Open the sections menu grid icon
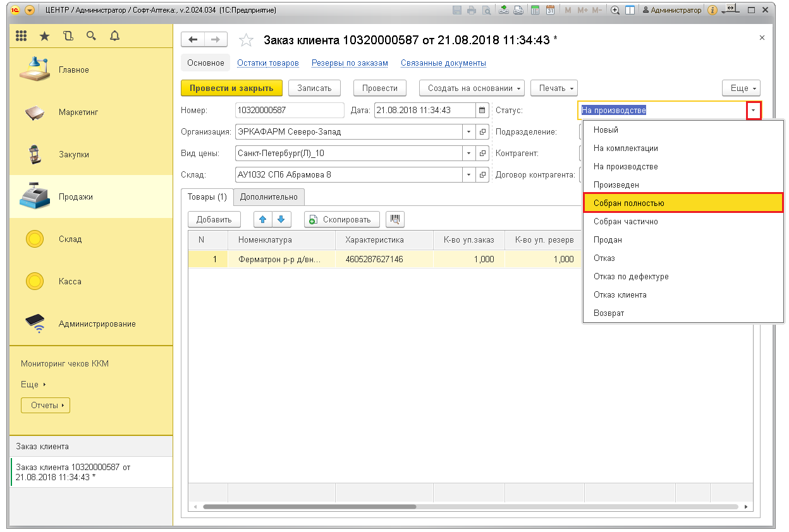 coord(21,37)
